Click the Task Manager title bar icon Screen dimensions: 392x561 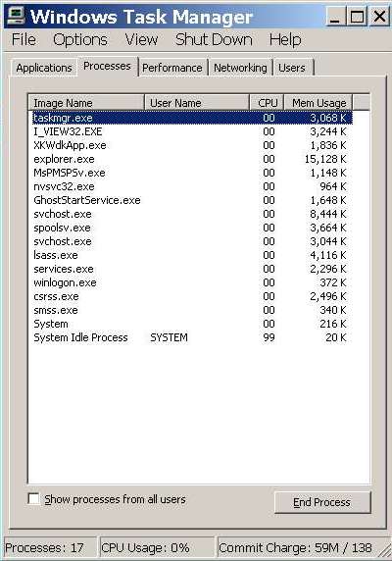click(16, 16)
